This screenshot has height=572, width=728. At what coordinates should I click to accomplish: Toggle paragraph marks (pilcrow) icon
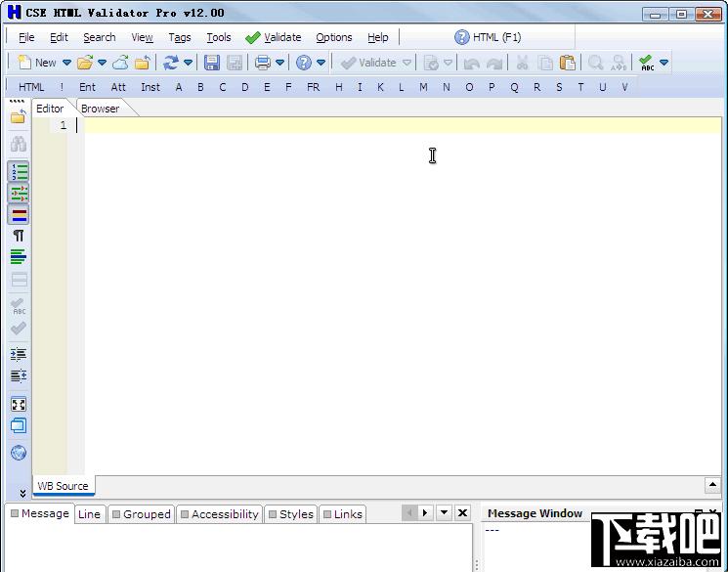point(19,236)
